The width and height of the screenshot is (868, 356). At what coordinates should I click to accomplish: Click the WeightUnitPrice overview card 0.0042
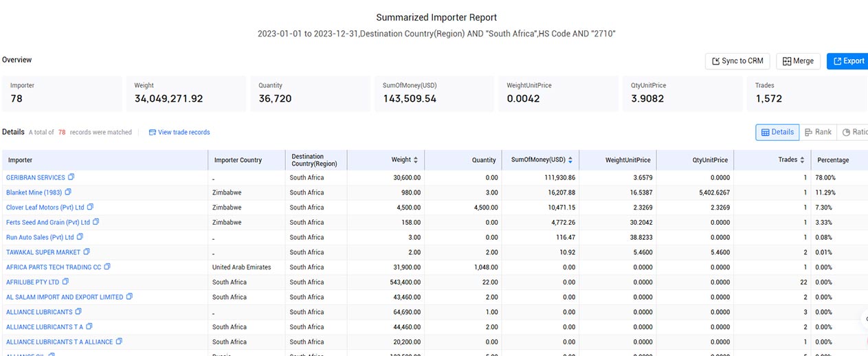[x=559, y=93]
